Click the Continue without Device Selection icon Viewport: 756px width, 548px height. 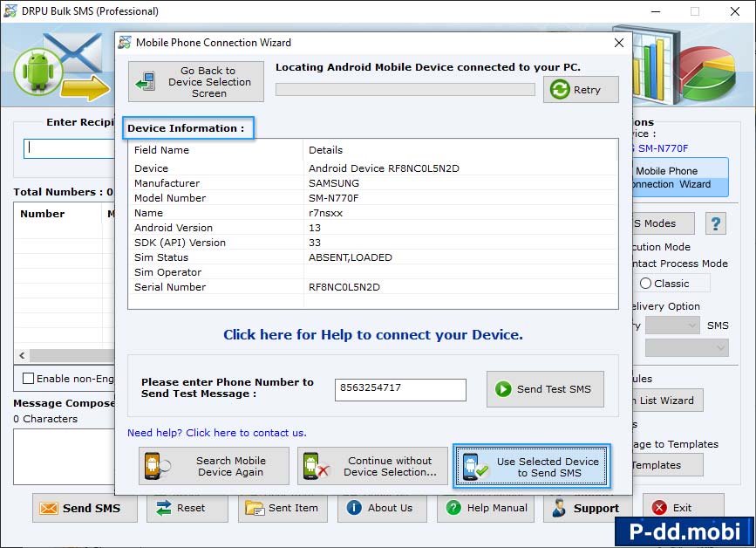(x=316, y=466)
